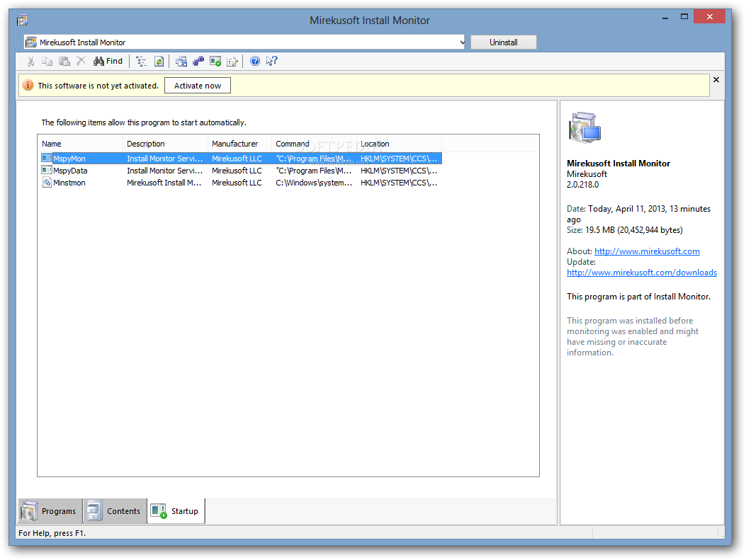
Task: Open the mirekusoft.com/downloads update link
Action: point(642,273)
